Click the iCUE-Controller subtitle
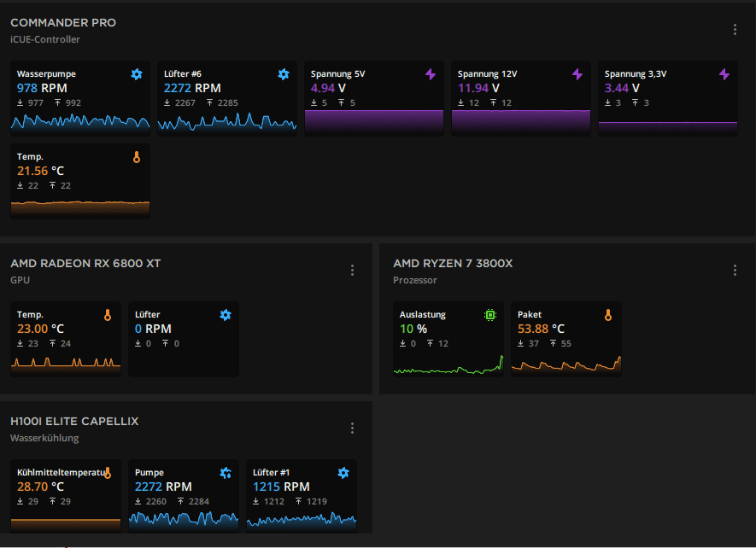The width and height of the screenshot is (756, 548). (45, 39)
